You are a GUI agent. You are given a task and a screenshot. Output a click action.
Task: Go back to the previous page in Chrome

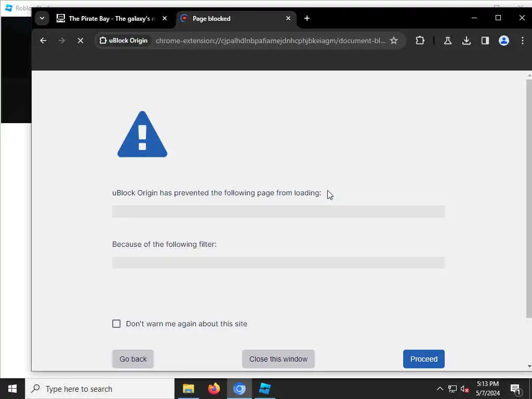coord(43,41)
